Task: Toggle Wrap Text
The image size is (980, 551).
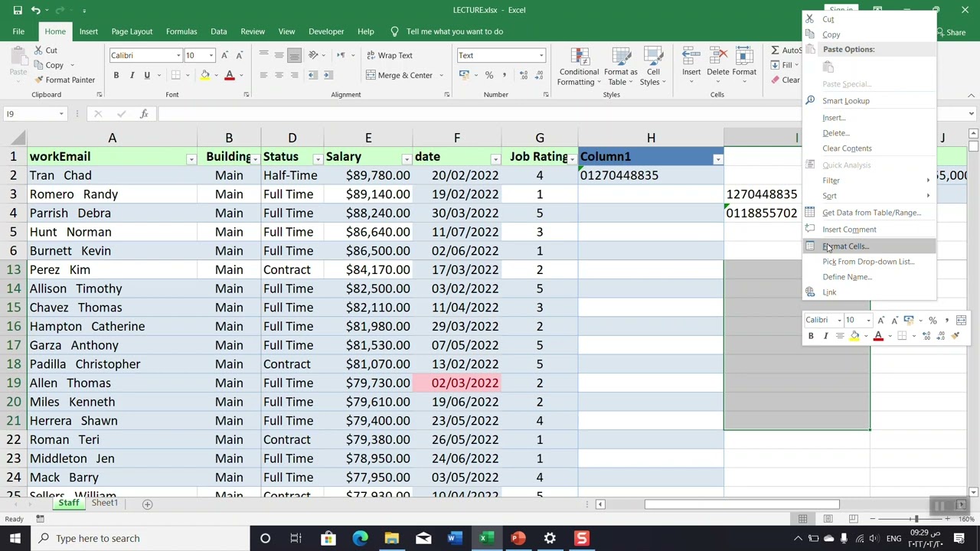Action: coord(389,55)
